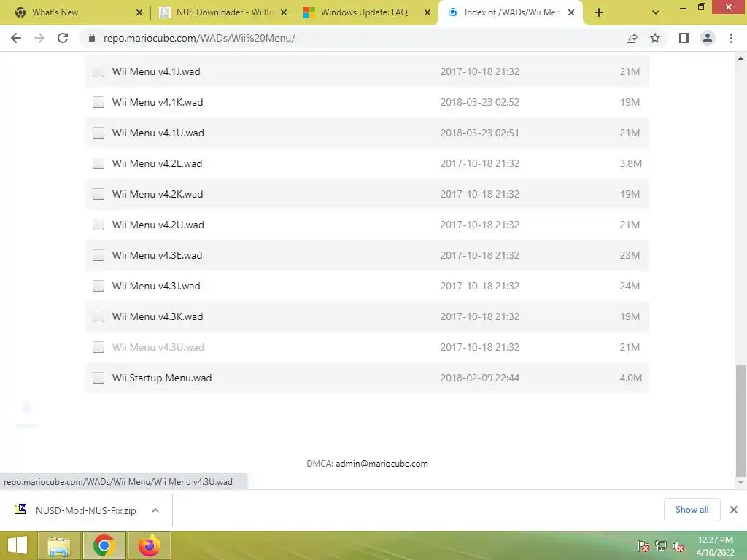Open Action Center flag tray icon
The image size is (747, 560).
coord(643,546)
